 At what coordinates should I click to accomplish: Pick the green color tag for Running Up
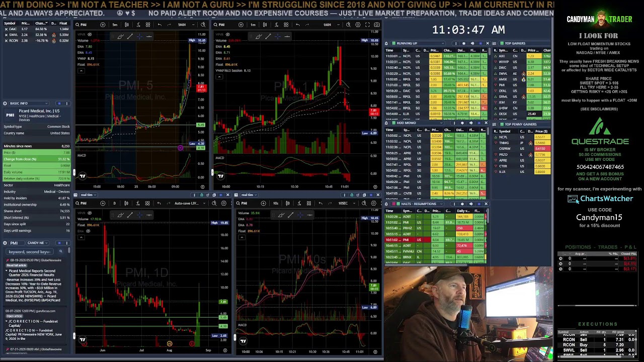coord(394,43)
